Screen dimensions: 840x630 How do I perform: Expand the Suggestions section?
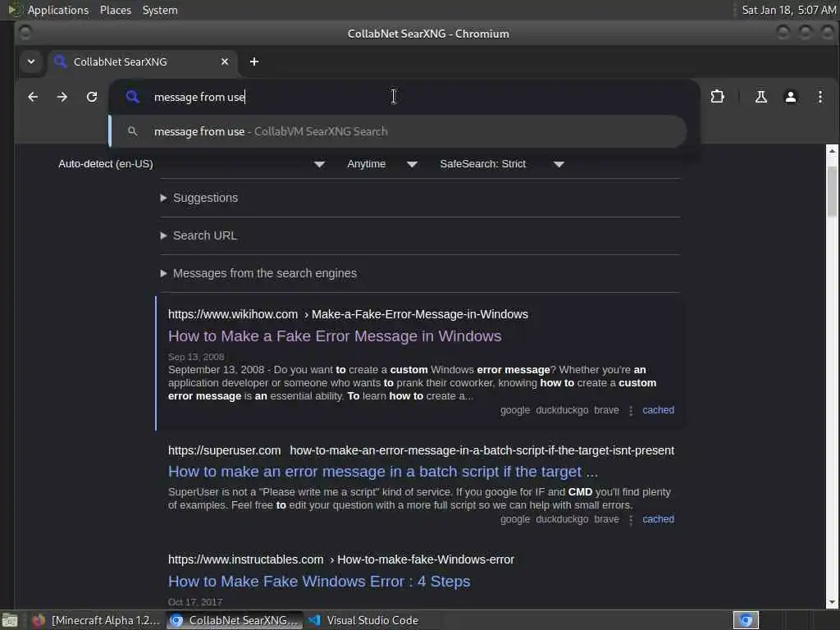point(199,198)
